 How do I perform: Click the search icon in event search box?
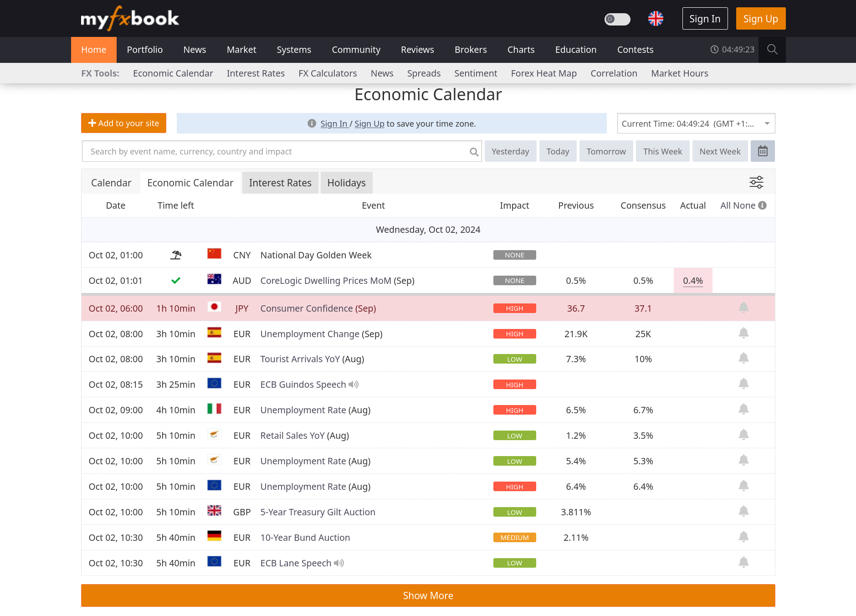tap(474, 152)
